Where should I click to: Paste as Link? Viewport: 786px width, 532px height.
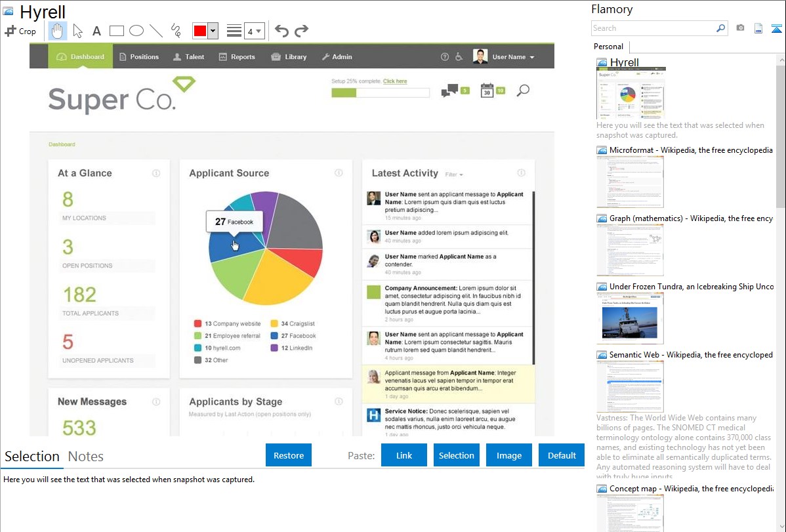click(404, 455)
